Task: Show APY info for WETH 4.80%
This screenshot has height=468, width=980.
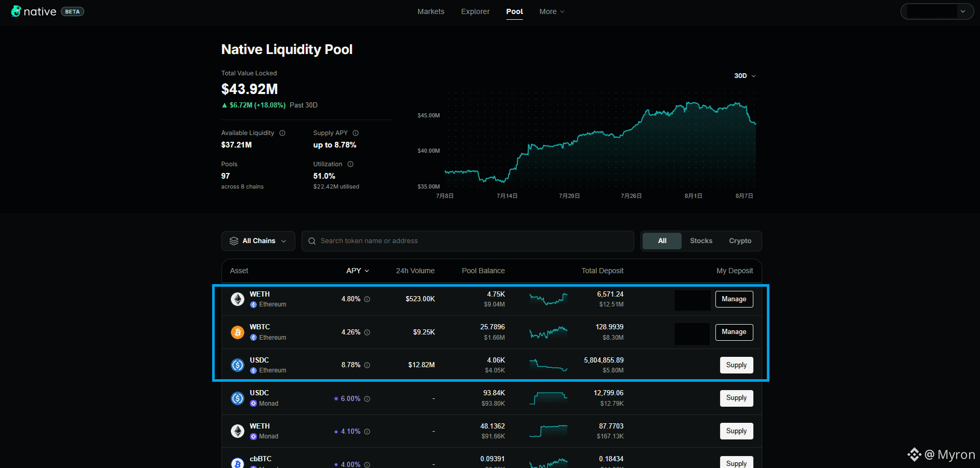Action: click(367, 299)
